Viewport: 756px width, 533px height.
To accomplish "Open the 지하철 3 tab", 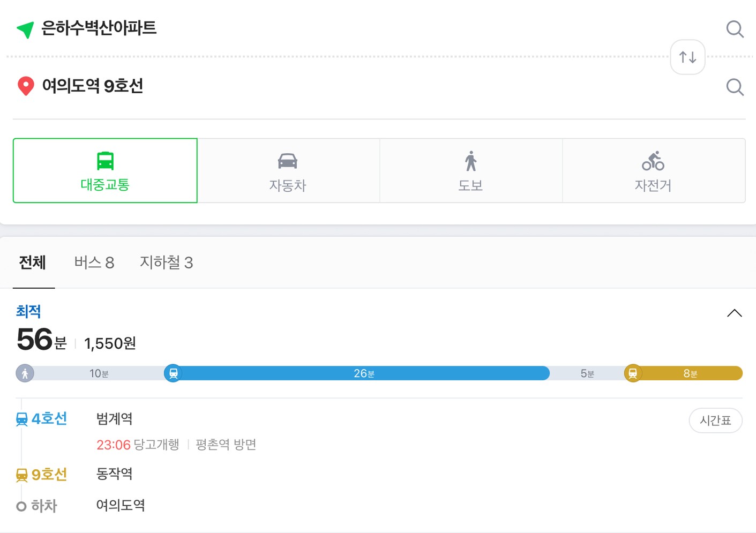I will coord(167,262).
